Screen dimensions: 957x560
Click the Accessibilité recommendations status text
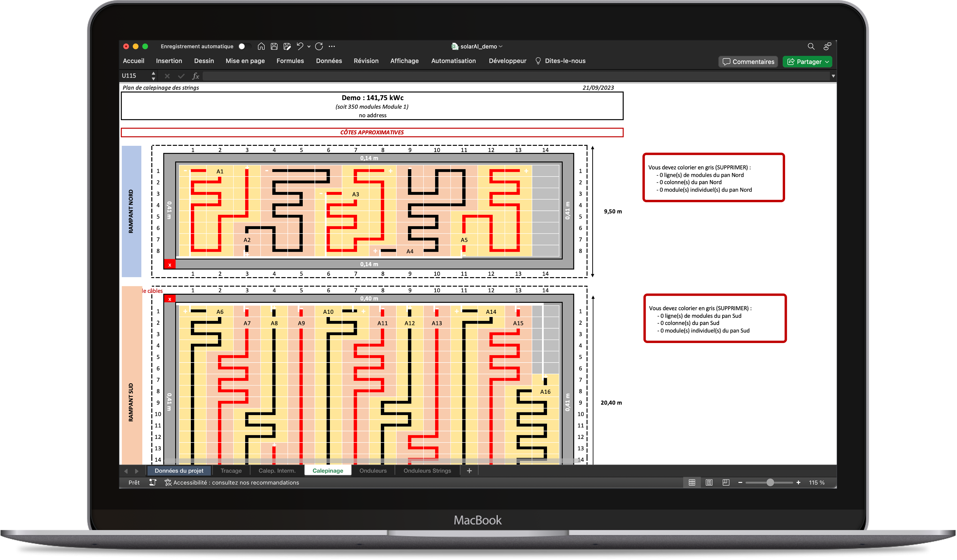(x=232, y=483)
